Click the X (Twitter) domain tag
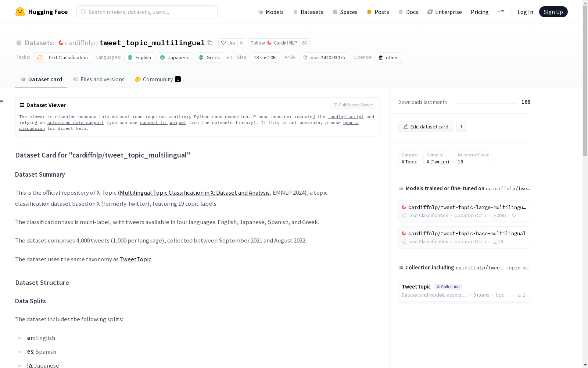The width and height of the screenshot is (588, 368). pos(438,159)
